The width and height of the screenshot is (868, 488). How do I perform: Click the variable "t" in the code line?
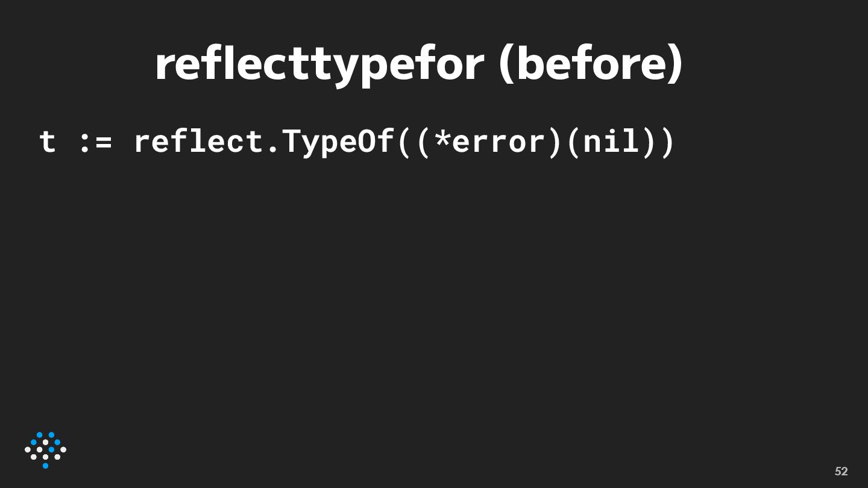click(x=48, y=142)
